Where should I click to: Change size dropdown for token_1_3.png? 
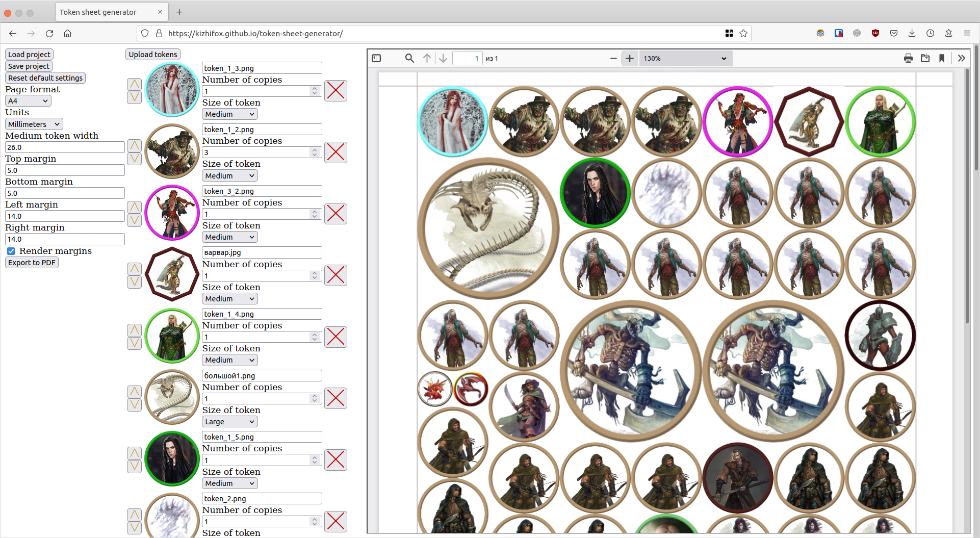pos(230,114)
